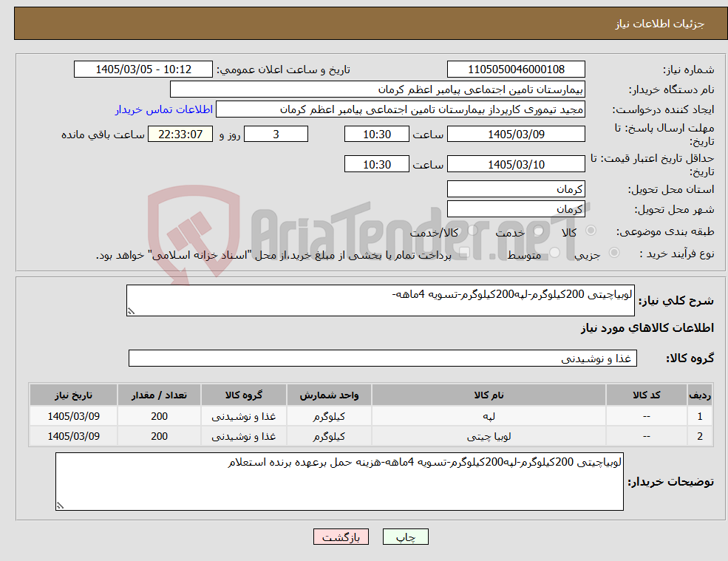Viewport: 728px width, 561px height.
Task: Click the price validity date 1405/03/10 field
Action: pyautogui.click(x=516, y=164)
